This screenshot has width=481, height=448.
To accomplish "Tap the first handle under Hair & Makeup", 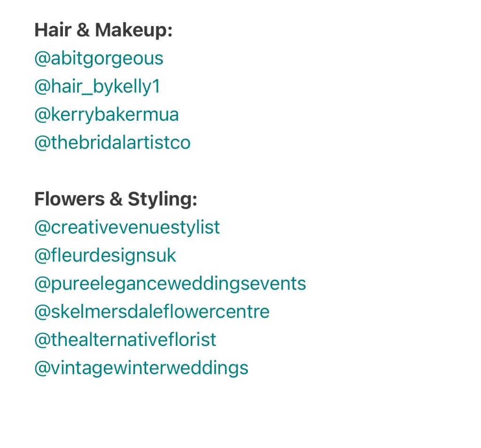I will [x=99, y=58].
